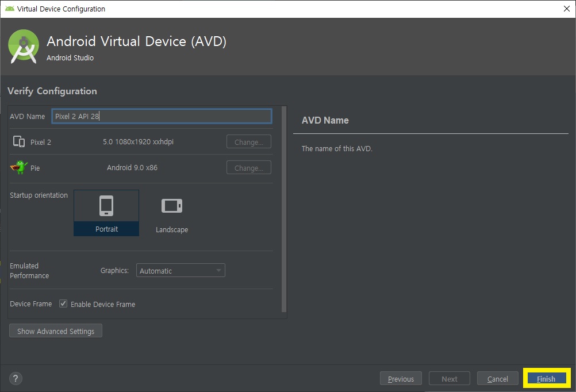Change the Pie system image
Image resolution: width=576 pixels, height=392 pixels.
pos(249,167)
